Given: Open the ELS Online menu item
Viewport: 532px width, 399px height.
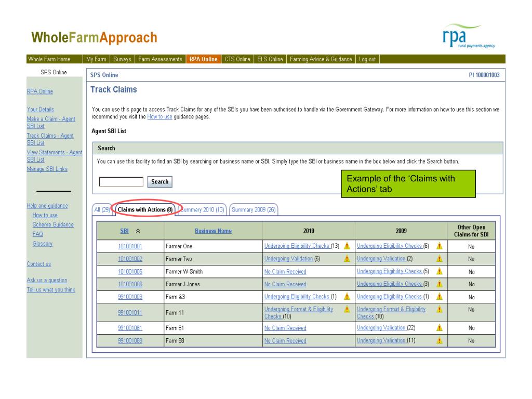Looking at the screenshot, I should coord(270,59).
